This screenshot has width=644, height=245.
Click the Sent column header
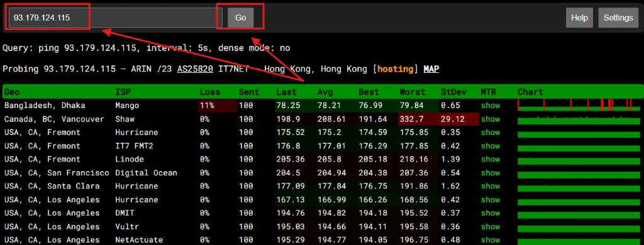tap(249, 92)
